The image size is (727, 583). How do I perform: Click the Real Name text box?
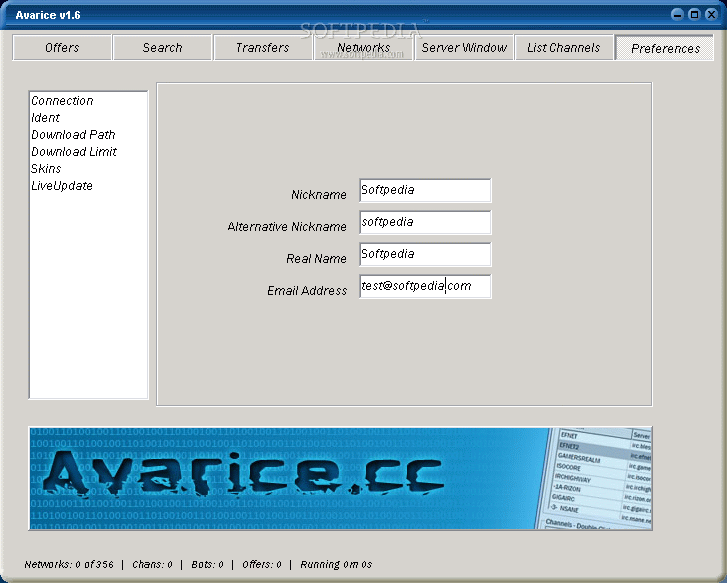425,254
